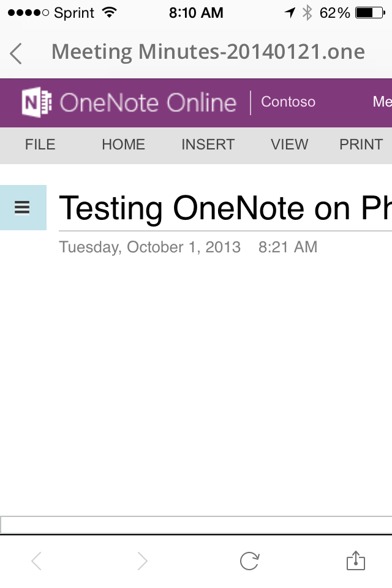The image size is (392, 588).
Task: Click the OneNote Online brand text
Action: pyautogui.click(x=148, y=102)
